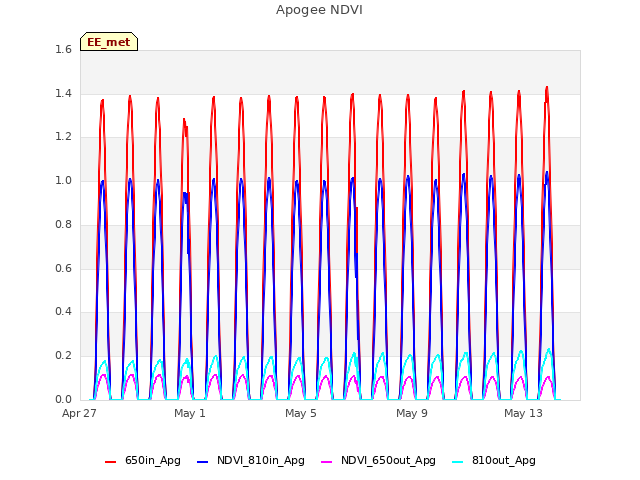Click the May 9 x-axis label
This screenshot has height=480, width=640.
(412, 413)
